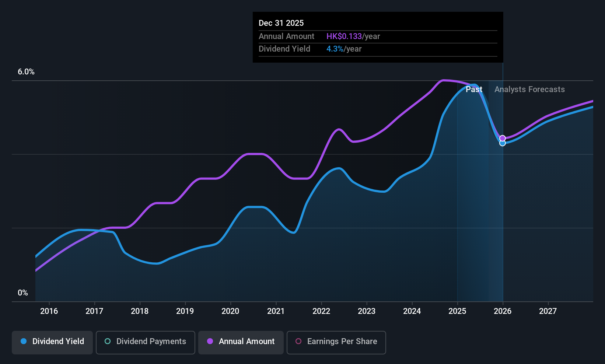Click the 2017 x-axis label
Viewport: 605px width, 364px height.
[x=94, y=311]
